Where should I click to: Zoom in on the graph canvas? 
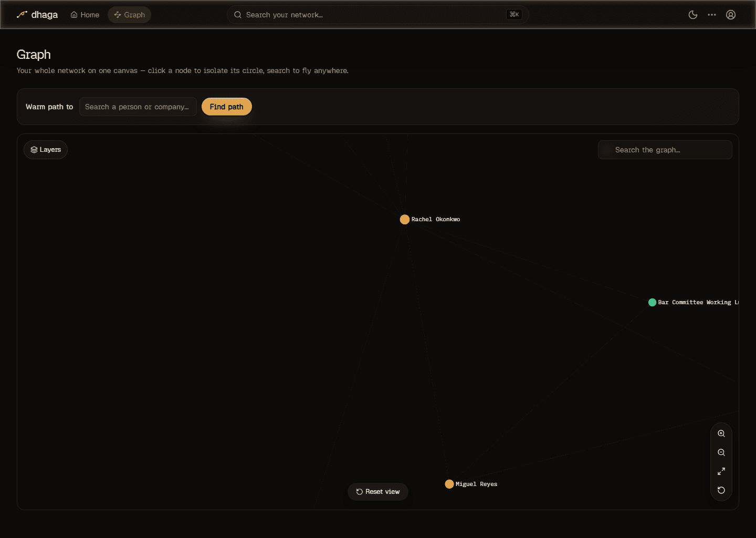(x=721, y=434)
